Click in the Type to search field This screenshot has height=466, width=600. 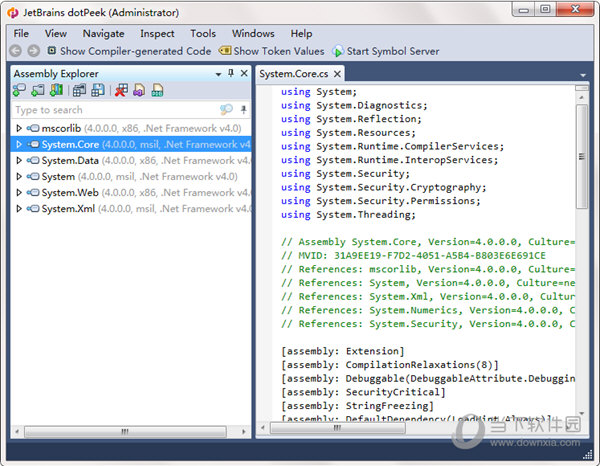115,110
